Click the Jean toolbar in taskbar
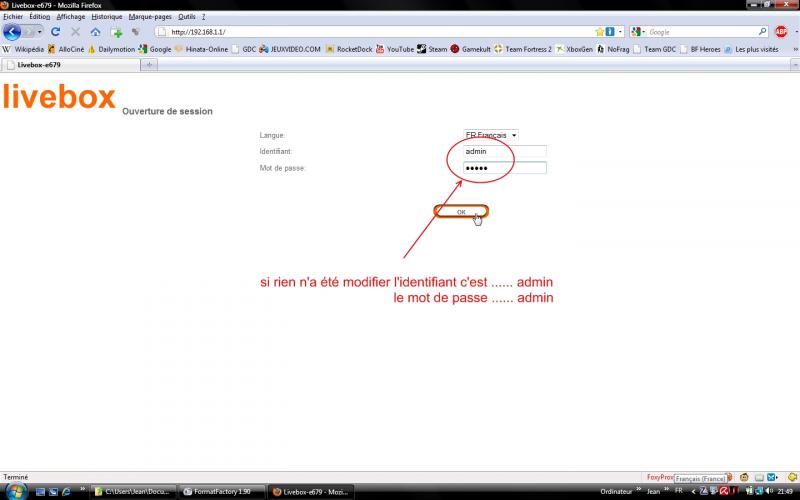Screen dimensions: 800x500 (x=653, y=491)
